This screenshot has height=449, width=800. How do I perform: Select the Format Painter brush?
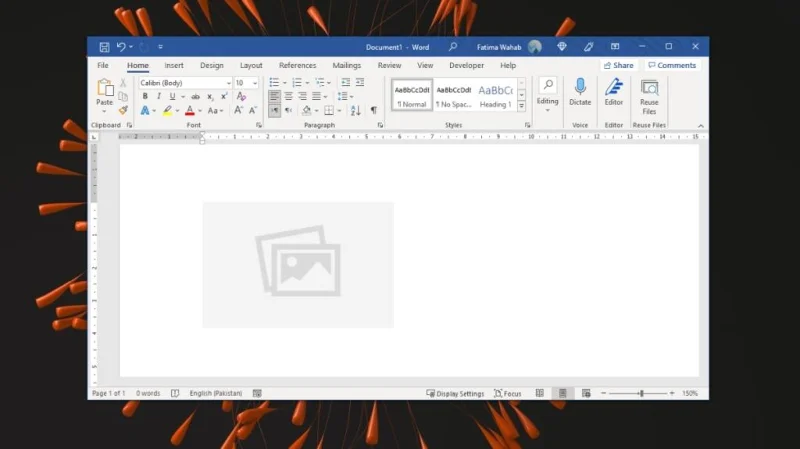(x=123, y=110)
